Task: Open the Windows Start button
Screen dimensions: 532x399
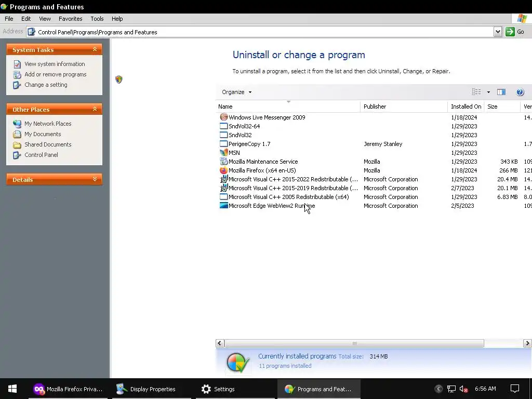Action: pyautogui.click(x=12, y=389)
